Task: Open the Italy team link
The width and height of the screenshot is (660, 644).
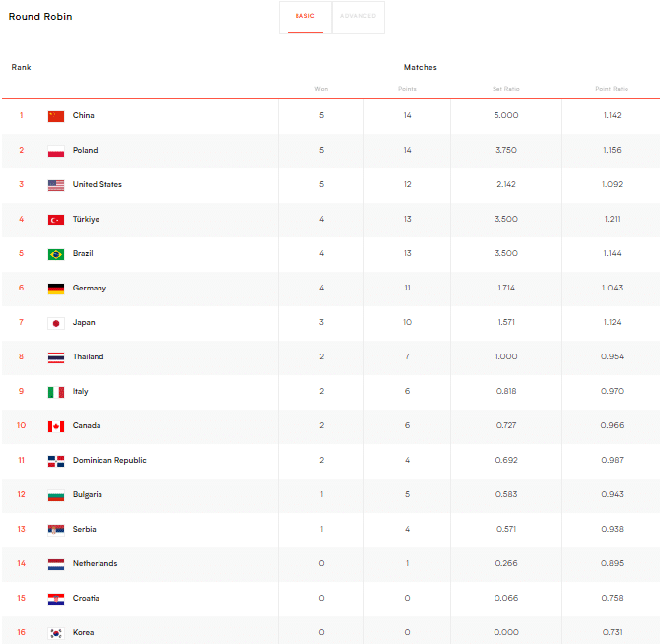Action: 80,392
